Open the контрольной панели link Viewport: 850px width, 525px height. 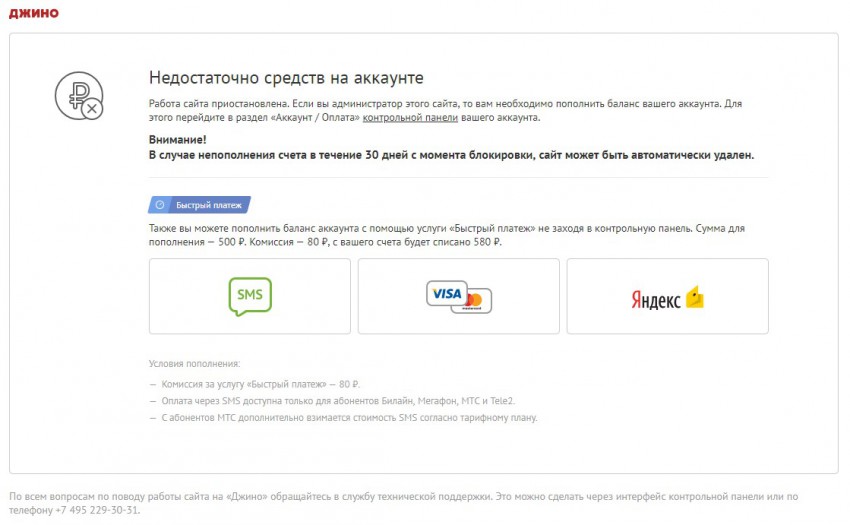(410, 117)
